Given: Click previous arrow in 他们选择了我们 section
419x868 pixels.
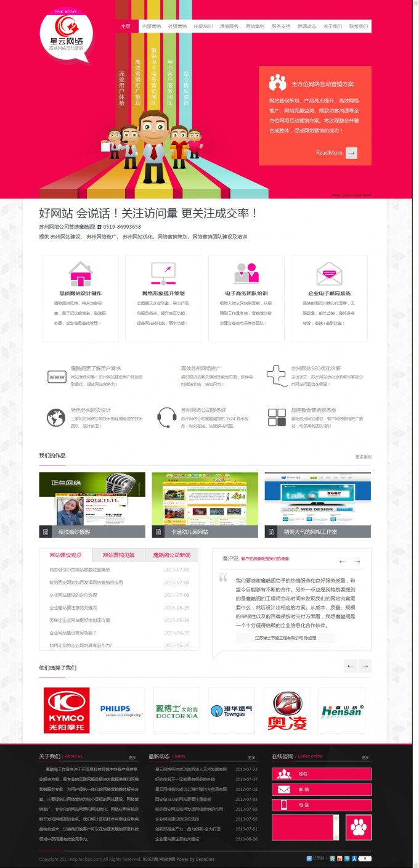Looking at the screenshot, I should (351, 666).
